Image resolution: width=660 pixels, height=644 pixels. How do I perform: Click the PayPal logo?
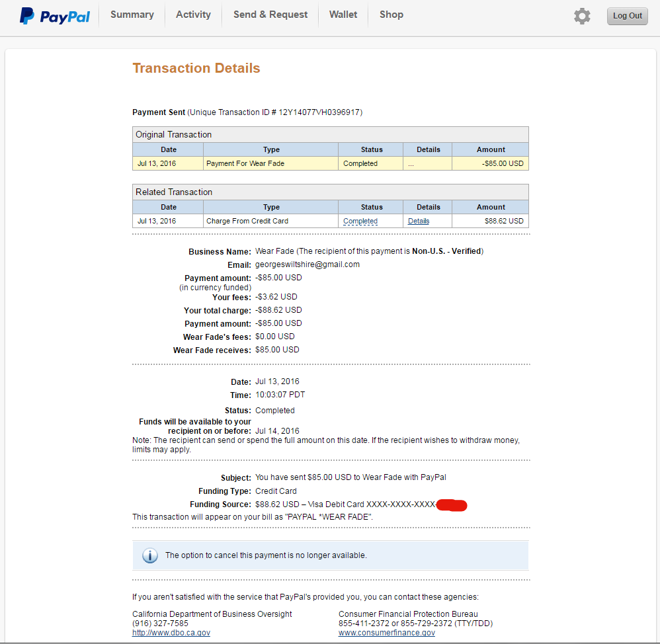[55, 16]
